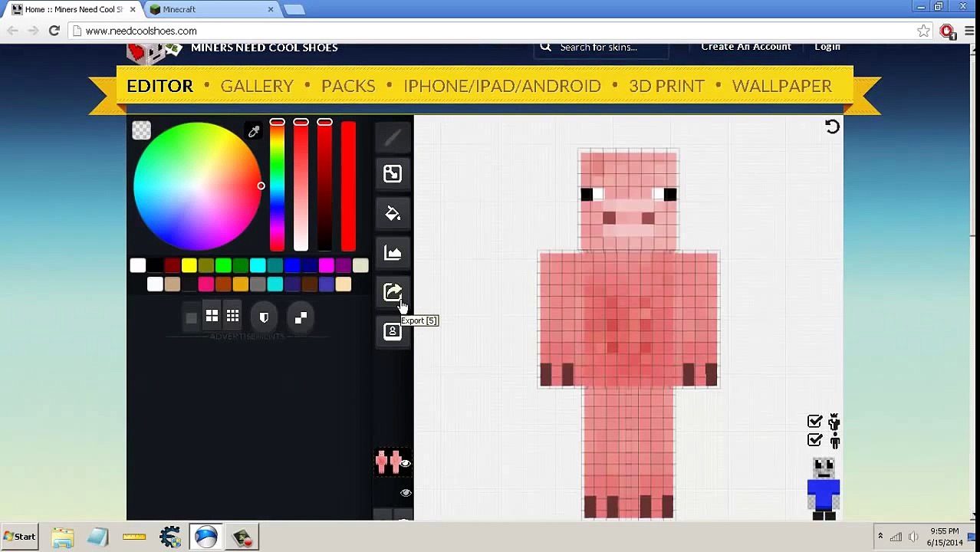This screenshot has width=980, height=552.
Task: Click the search magnifier icon on site header
Action: (x=545, y=47)
